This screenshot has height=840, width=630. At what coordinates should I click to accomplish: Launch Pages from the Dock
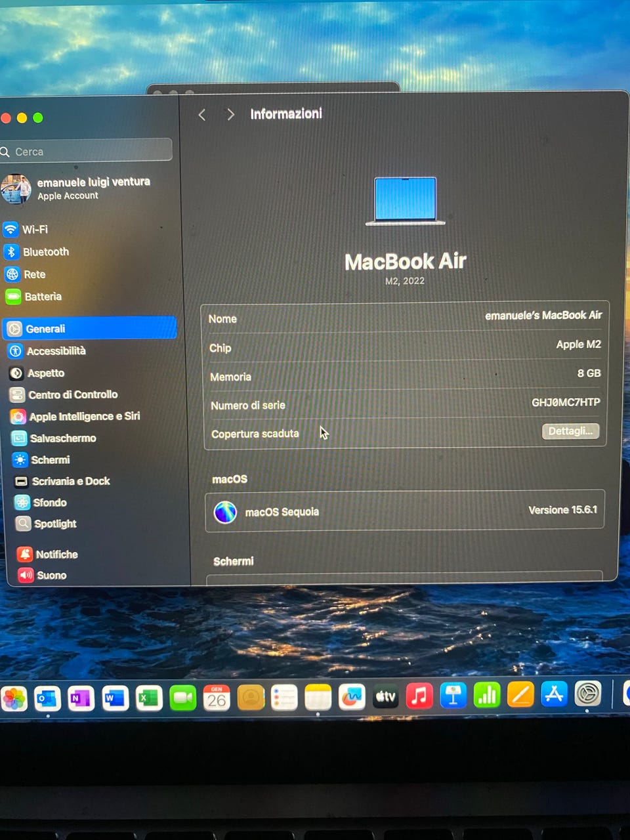521,694
